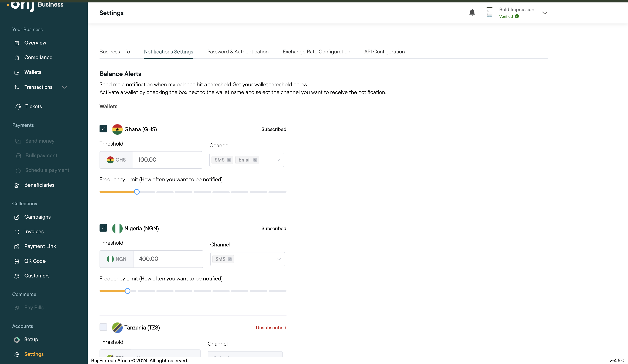Open the Bold Impression account dropdown
This screenshot has height=364, width=628.
(545, 13)
